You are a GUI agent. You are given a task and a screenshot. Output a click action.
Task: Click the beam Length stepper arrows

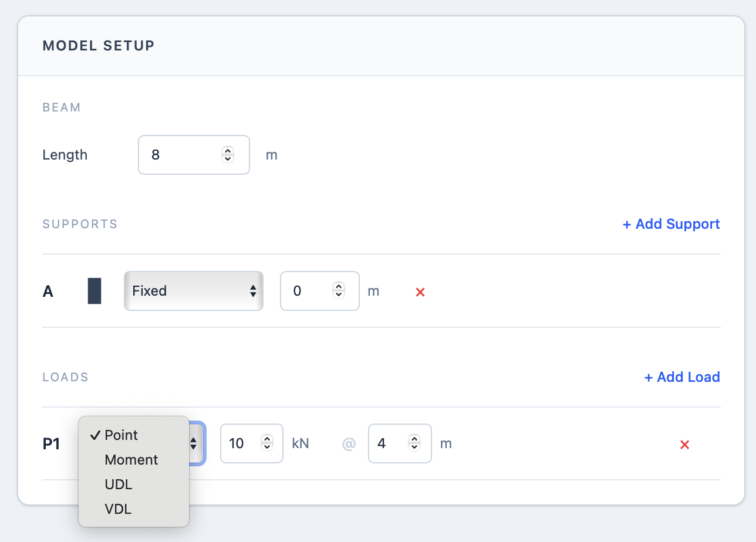coord(228,155)
